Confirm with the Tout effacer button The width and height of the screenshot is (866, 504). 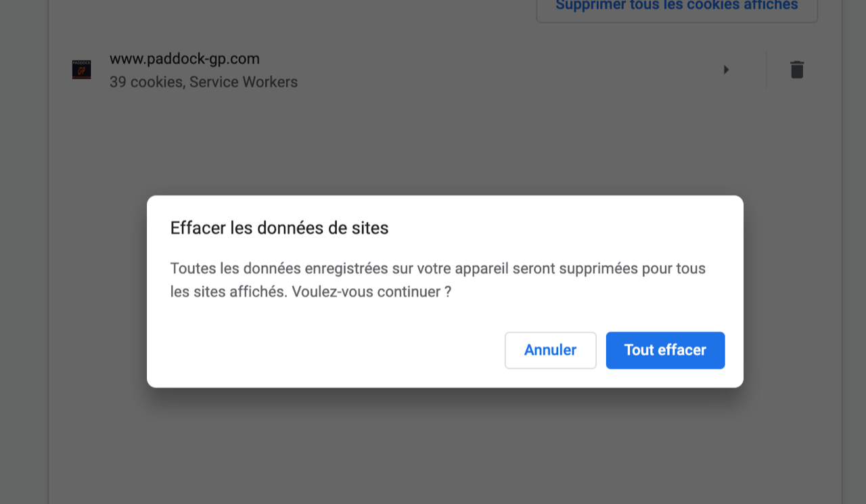(x=665, y=350)
